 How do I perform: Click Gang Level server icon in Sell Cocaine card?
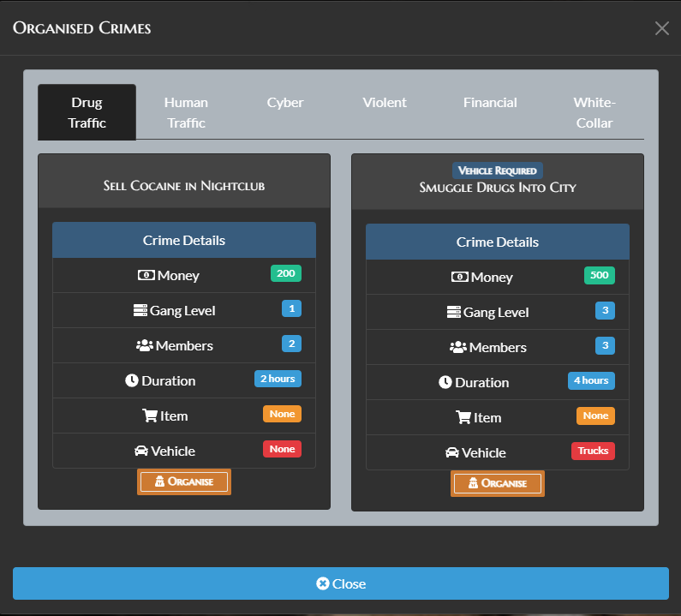coord(140,310)
